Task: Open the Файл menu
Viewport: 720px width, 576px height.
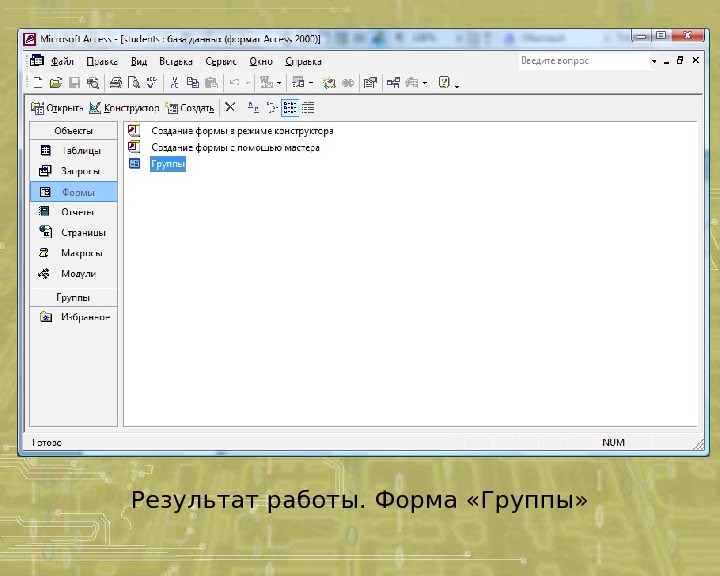Action: click(62, 61)
